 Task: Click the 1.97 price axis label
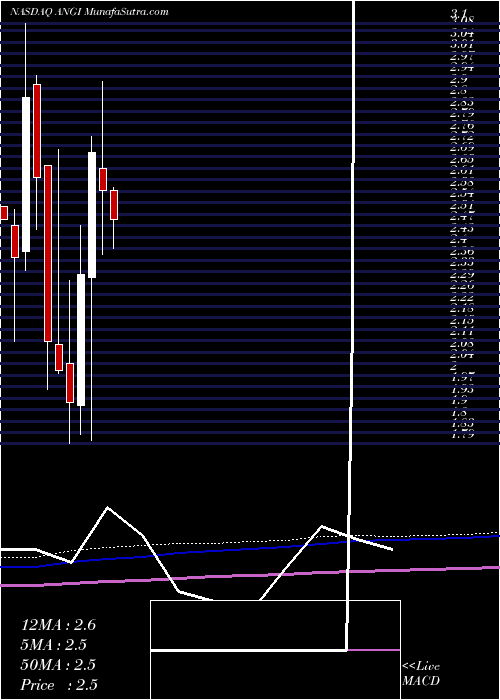(x=462, y=378)
